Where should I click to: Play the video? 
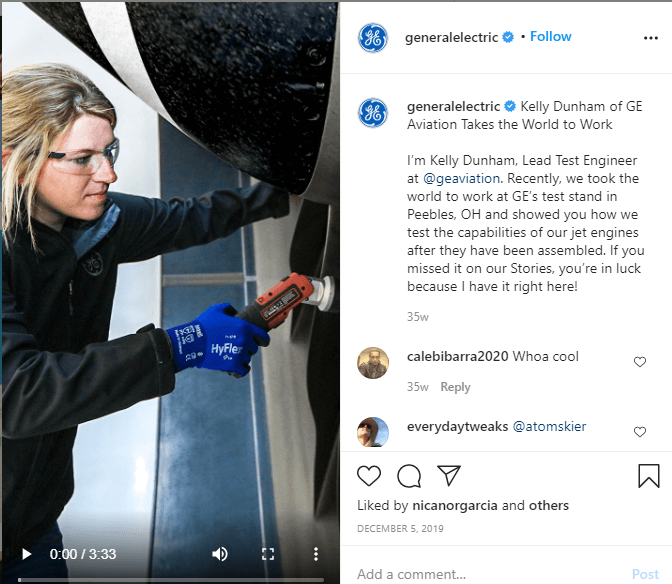click(27, 554)
